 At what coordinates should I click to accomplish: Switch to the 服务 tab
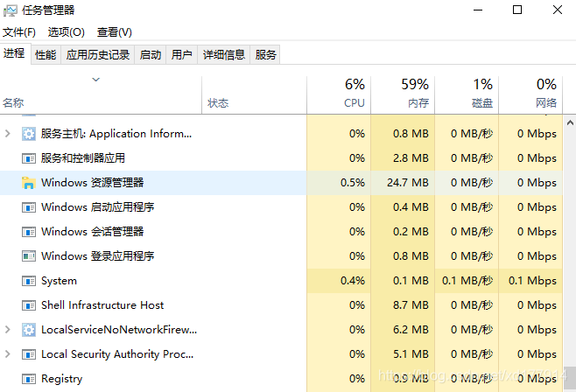pyautogui.click(x=265, y=55)
